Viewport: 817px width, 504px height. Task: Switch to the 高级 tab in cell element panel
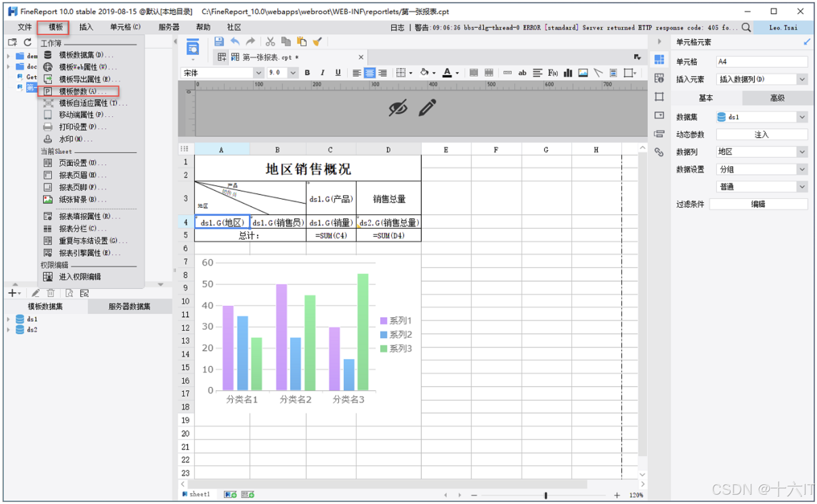tap(777, 98)
